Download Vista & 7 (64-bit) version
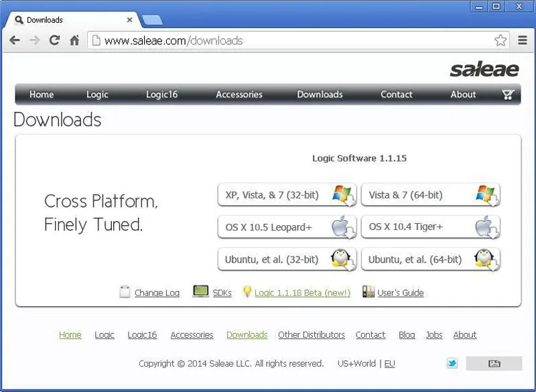Screen dimensions: 536x392 (431, 195)
